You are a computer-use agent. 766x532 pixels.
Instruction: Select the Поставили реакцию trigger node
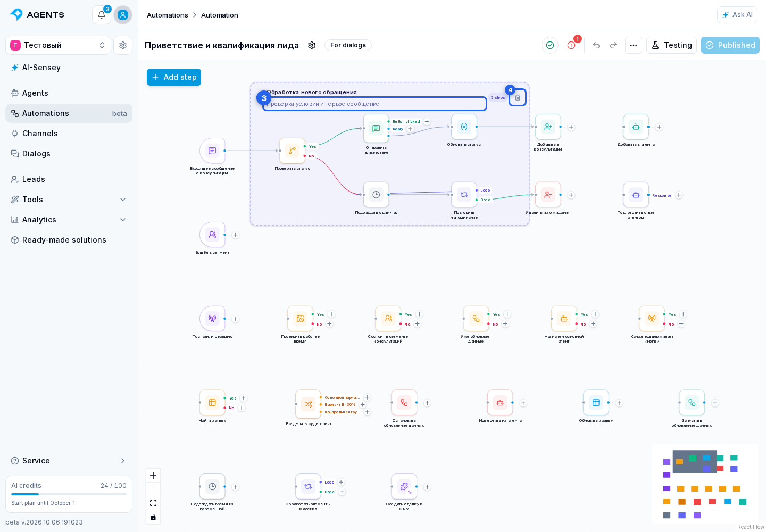coord(212,319)
